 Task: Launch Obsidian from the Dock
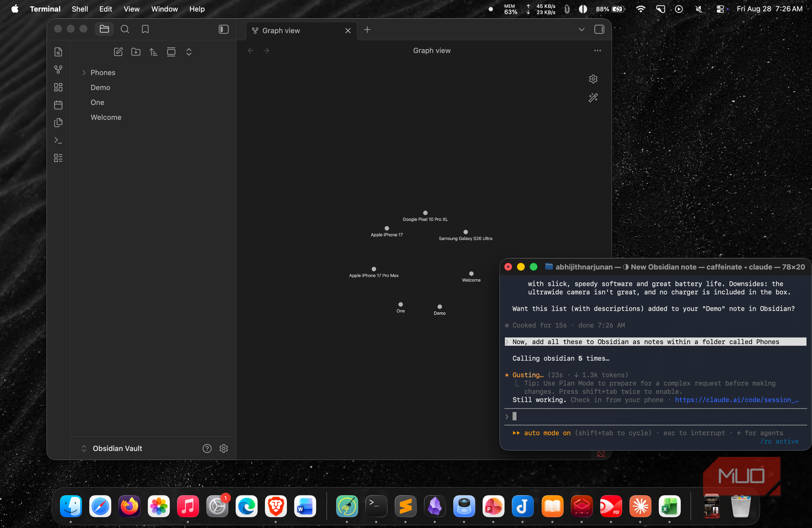point(435,506)
